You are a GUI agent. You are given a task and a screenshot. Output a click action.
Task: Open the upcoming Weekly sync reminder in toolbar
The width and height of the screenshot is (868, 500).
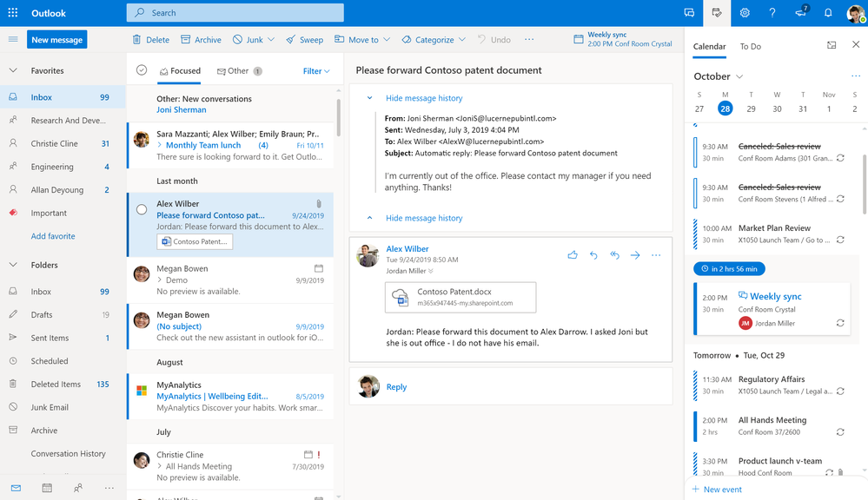coord(623,39)
